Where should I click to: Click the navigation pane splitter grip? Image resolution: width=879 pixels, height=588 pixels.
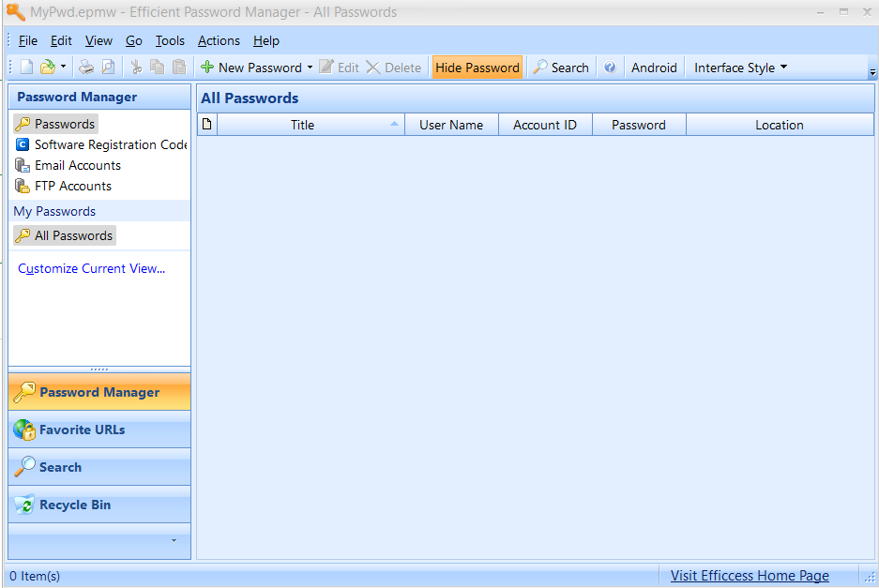point(99,369)
